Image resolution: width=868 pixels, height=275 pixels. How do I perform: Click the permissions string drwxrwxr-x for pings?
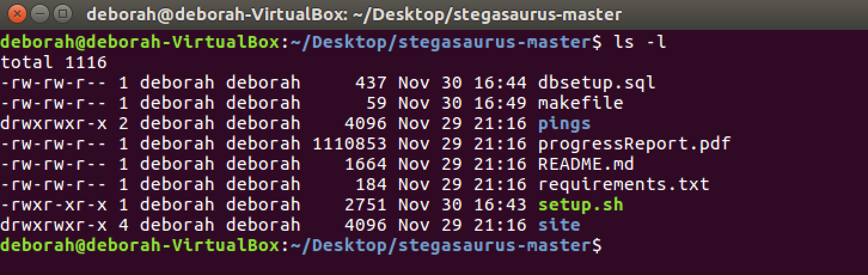point(54,123)
